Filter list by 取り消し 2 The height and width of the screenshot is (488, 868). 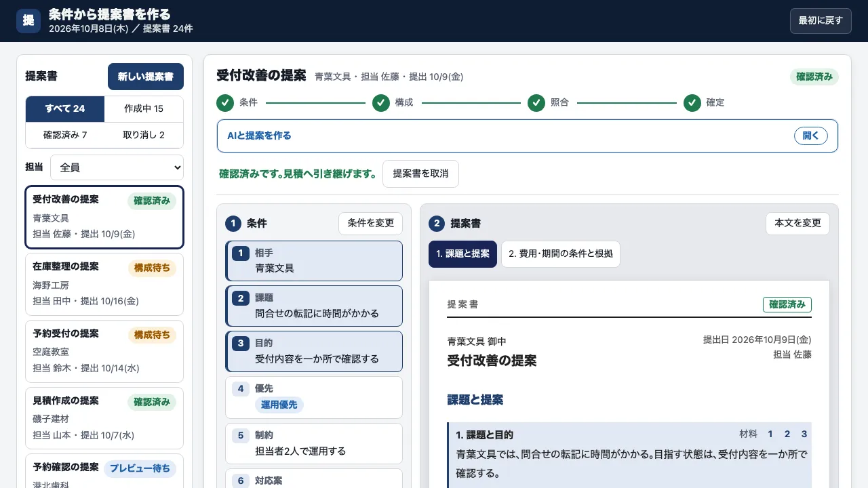click(144, 135)
